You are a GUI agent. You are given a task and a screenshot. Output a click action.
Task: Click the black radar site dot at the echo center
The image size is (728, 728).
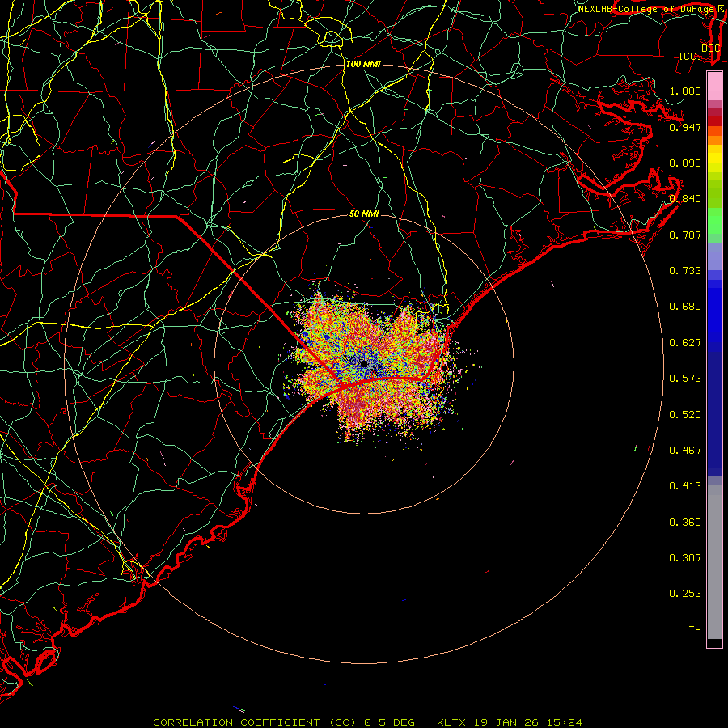point(364,364)
